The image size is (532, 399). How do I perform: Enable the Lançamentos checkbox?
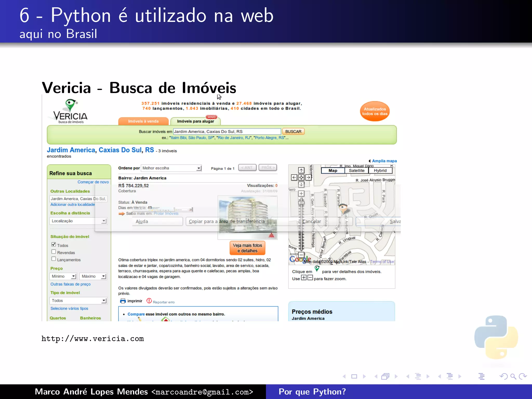[54, 259]
